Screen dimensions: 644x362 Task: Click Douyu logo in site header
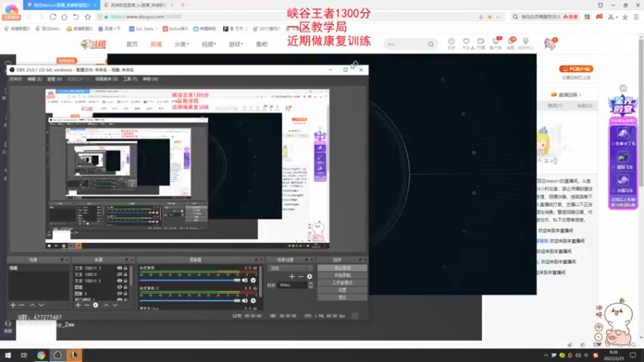(93, 44)
